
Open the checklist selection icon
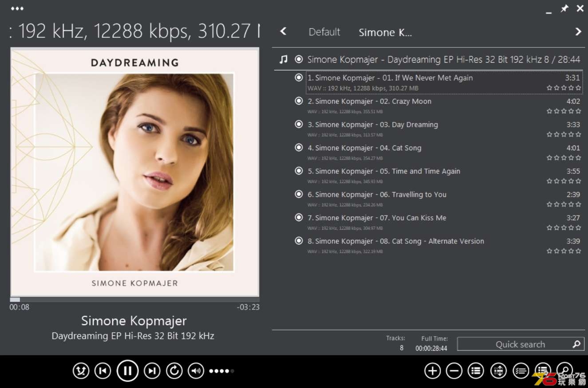click(520, 371)
